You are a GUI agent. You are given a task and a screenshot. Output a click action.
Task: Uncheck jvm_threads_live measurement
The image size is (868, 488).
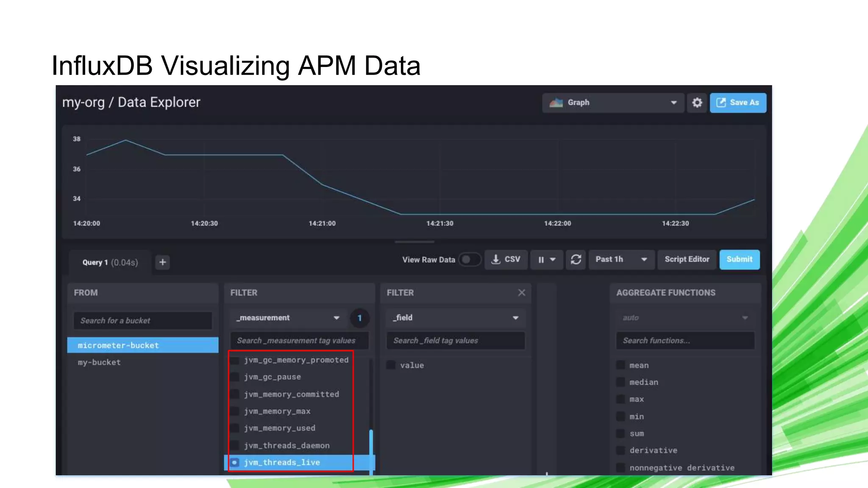point(234,463)
